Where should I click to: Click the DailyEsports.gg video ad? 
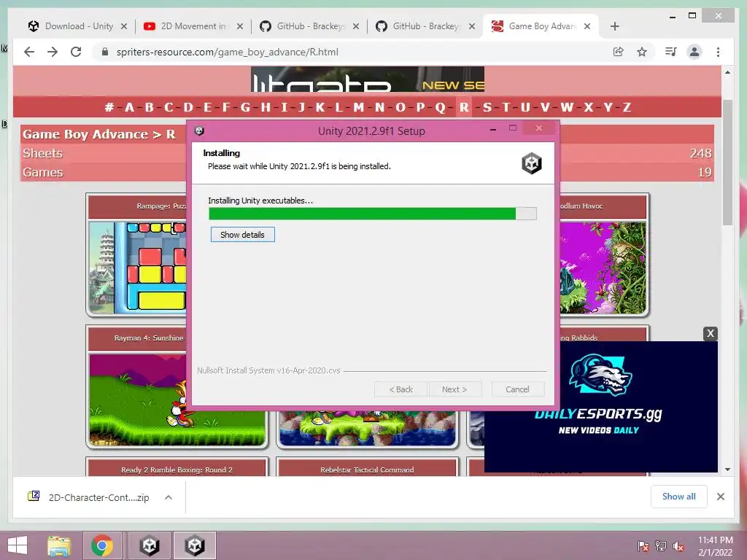[601, 407]
